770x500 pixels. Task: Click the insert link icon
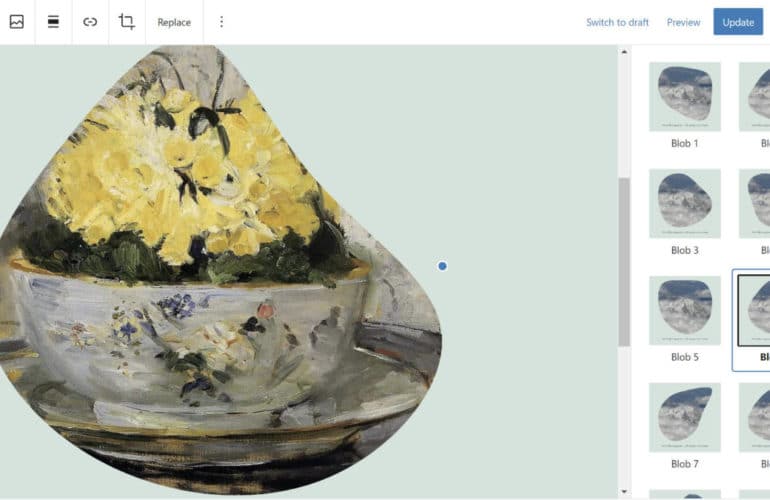pos(90,22)
